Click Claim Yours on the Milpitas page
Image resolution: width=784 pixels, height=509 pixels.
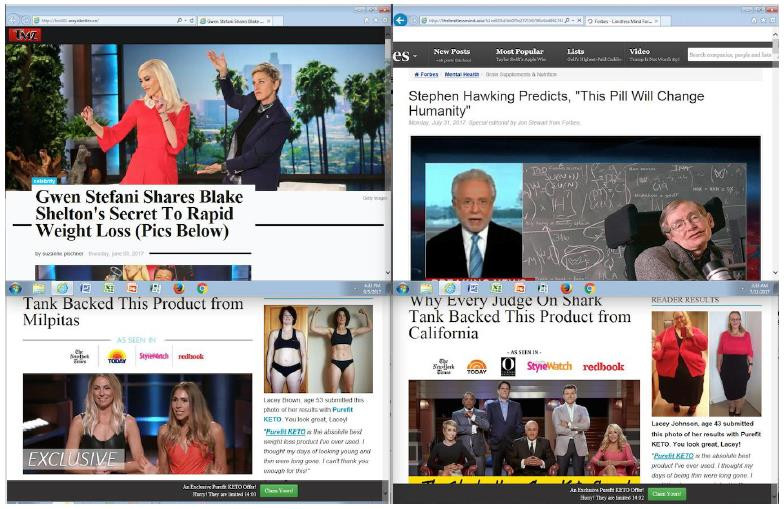278,490
